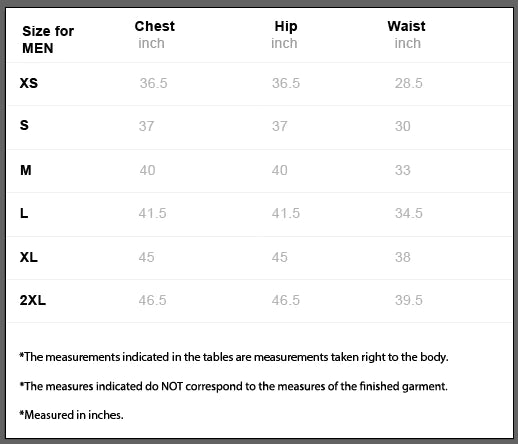This screenshot has width=518, height=444.
Task: Click the 'Measured in inches' note
Action: (71, 415)
